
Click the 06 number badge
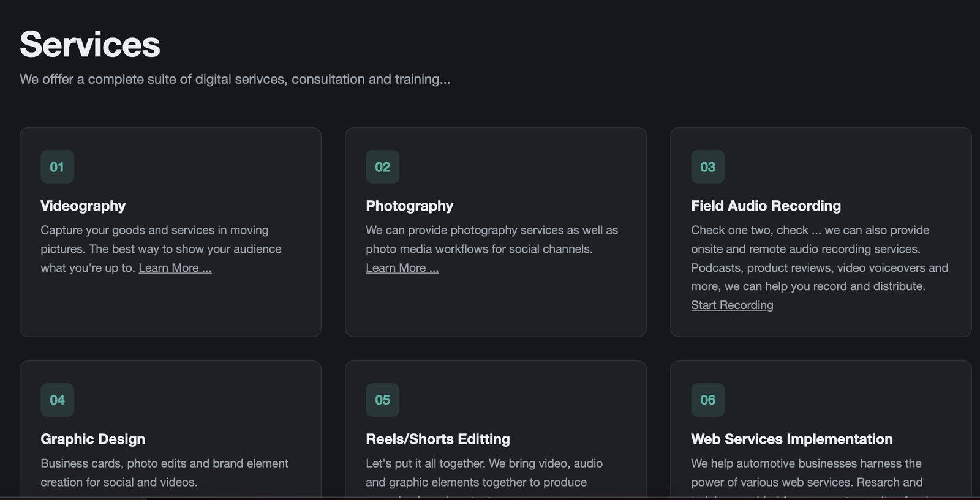point(708,400)
